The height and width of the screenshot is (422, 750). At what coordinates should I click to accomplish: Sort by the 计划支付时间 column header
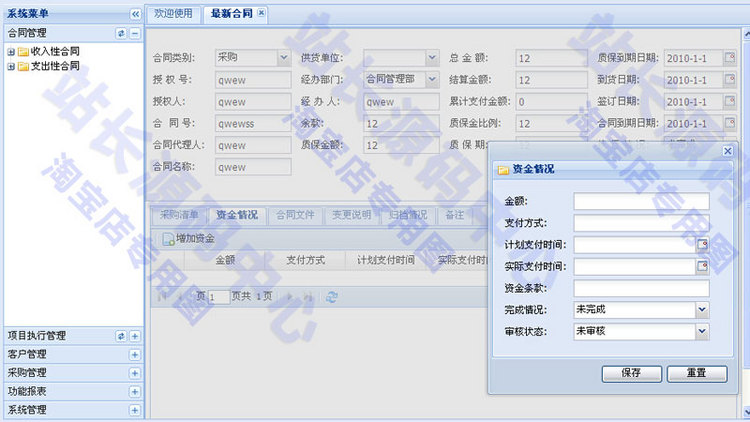pos(386,260)
